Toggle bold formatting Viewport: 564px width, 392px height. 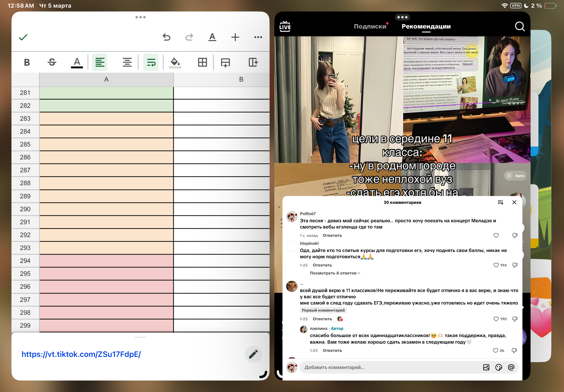(27, 62)
